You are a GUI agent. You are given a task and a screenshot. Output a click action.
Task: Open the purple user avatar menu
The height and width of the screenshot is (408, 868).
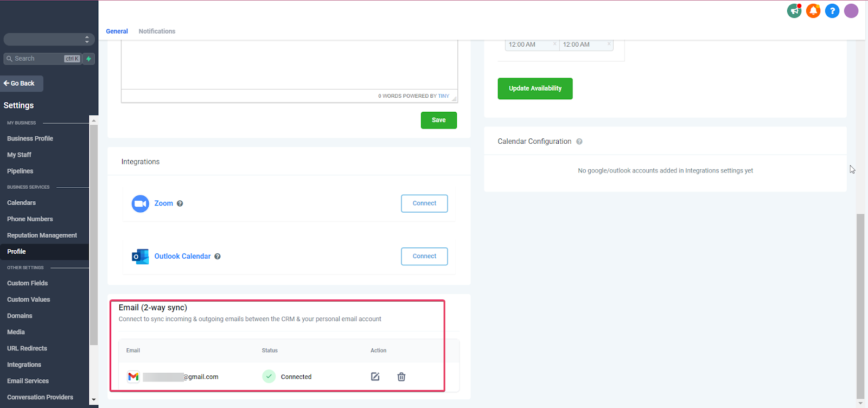tap(851, 11)
